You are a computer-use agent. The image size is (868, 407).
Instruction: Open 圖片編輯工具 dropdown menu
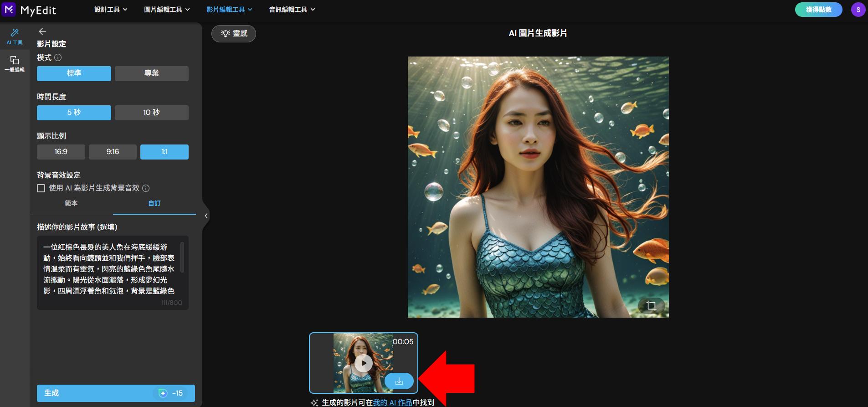point(167,10)
